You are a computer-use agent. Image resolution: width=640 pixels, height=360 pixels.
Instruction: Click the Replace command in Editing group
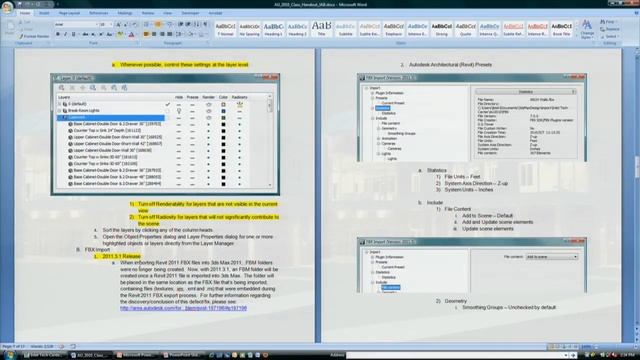609,29
